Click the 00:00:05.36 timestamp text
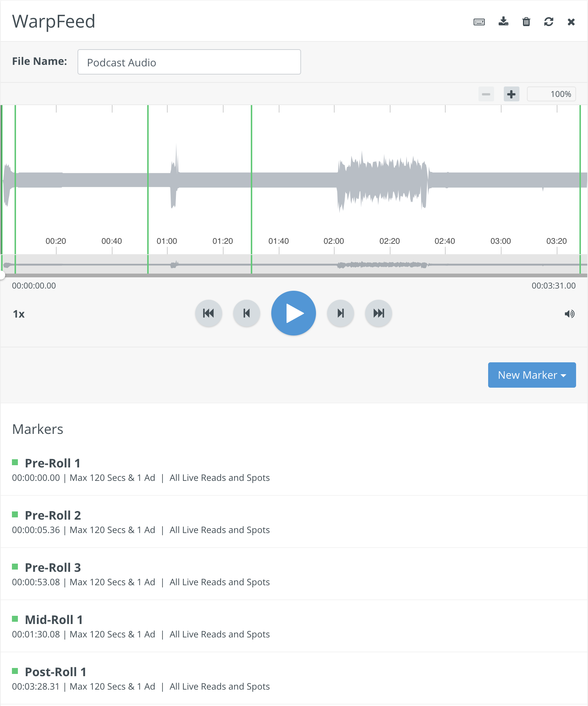The width and height of the screenshot is (588, 706). click(x=36, y=530)
